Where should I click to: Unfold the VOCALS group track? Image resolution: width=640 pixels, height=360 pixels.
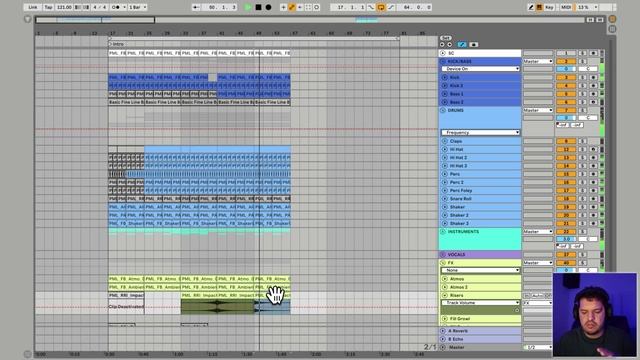(x=443, y=254)
